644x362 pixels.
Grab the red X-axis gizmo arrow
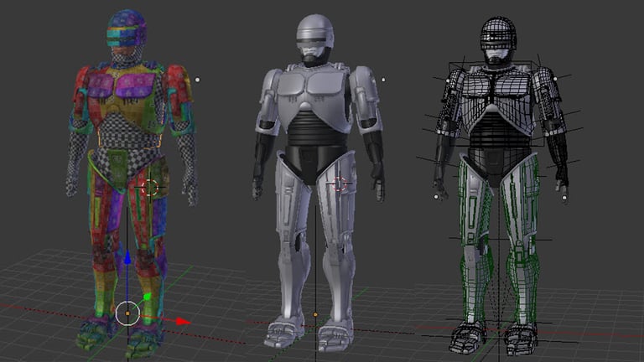(x=183, y=322)
